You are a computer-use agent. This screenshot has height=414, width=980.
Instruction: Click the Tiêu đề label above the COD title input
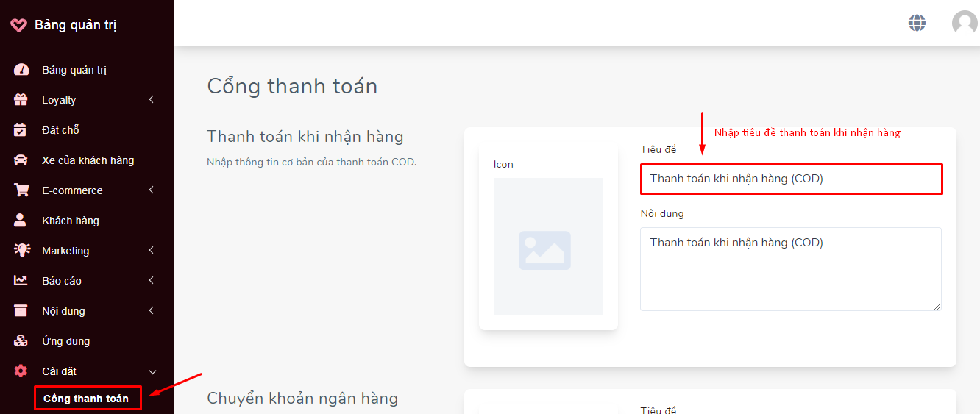[658, 149]
